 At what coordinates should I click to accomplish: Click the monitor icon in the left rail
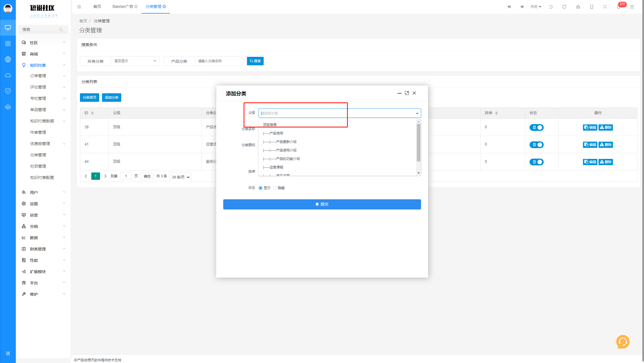(x=8, y=28)
